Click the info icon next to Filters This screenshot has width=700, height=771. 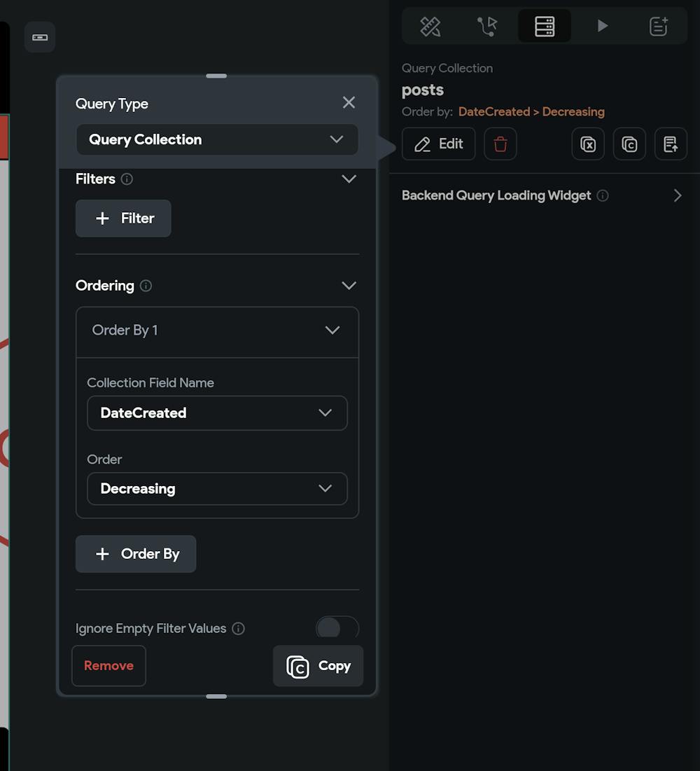(127, 179)
